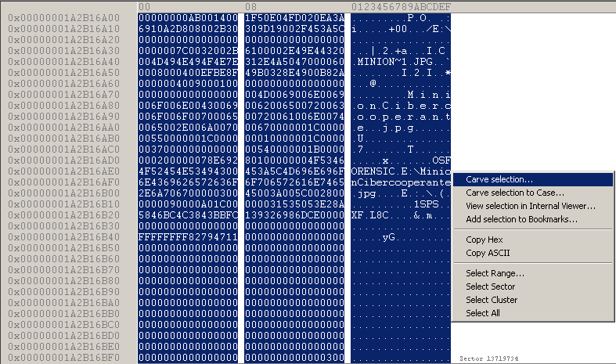
Task: Click hex bytes 'FFFFFFFF82794711'
Action: [187, 236]
